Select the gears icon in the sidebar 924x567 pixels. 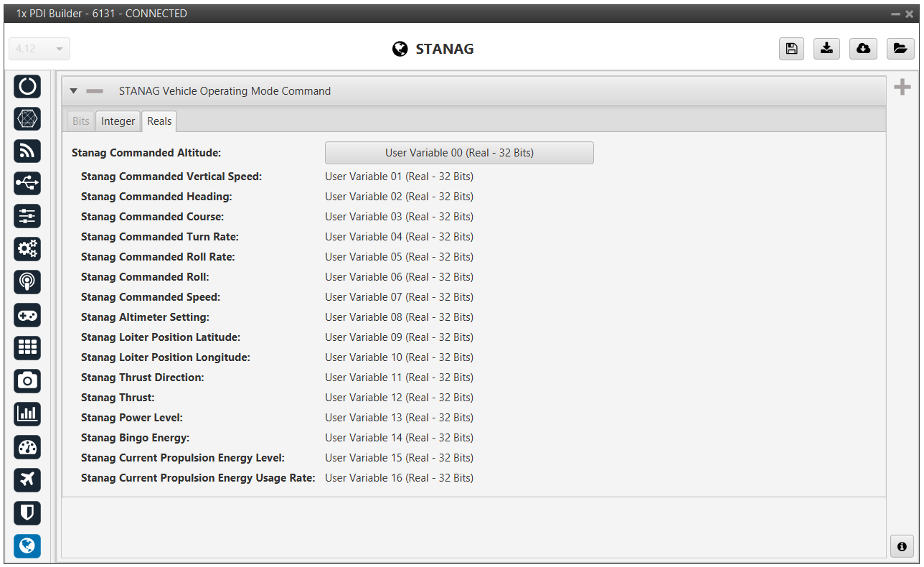(x=27, y=249)
